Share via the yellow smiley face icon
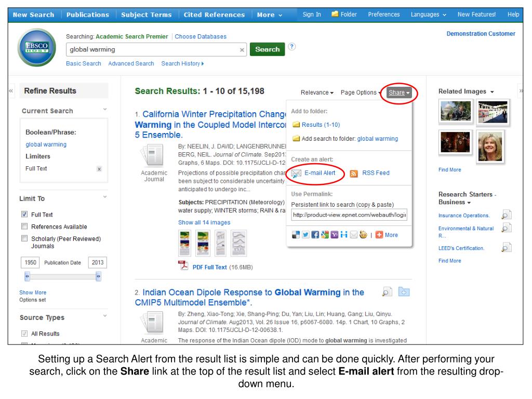The image size is (532, 399). click(363, 235)
